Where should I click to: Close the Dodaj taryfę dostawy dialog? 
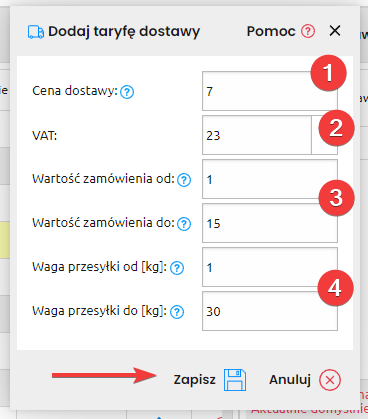click(x=335, y=31)
